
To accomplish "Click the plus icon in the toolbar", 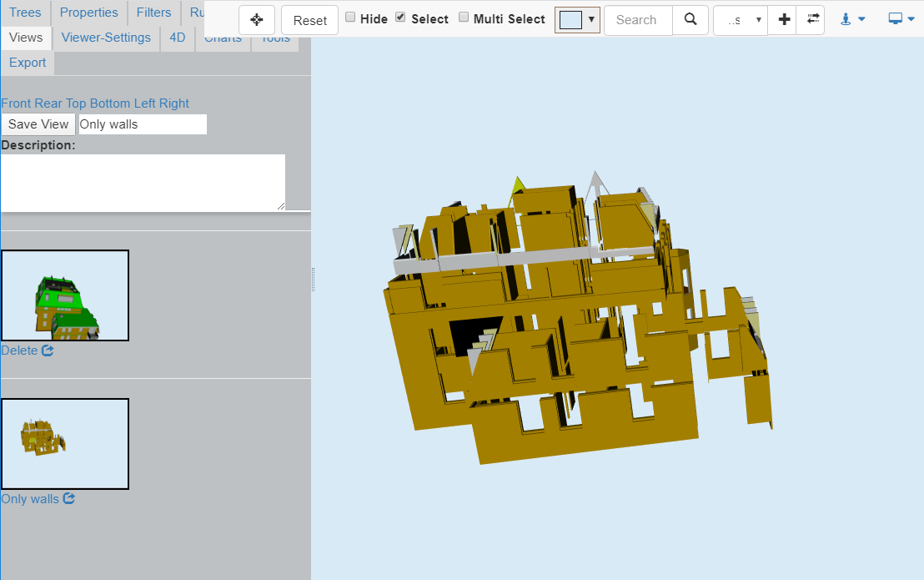I will pos(783,18).
